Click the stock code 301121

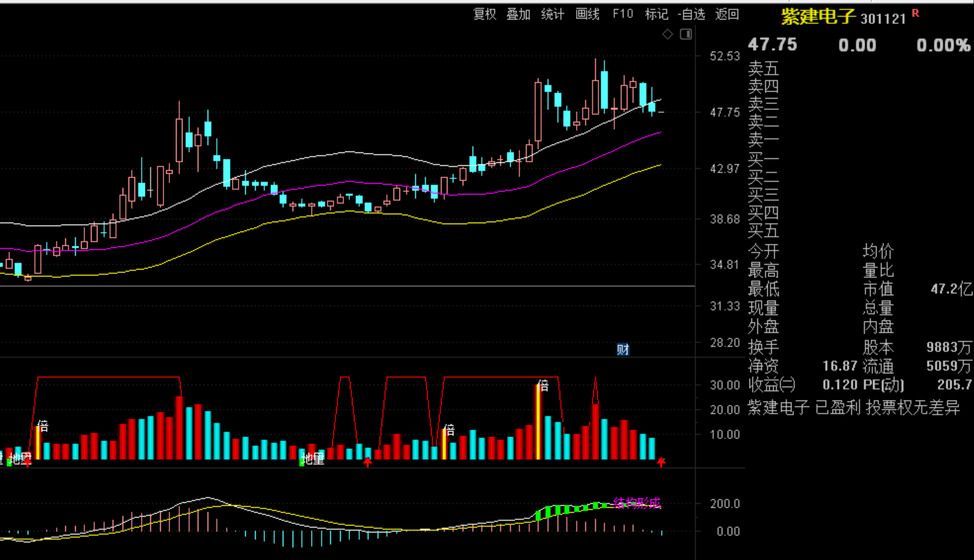tap(883, 18)
